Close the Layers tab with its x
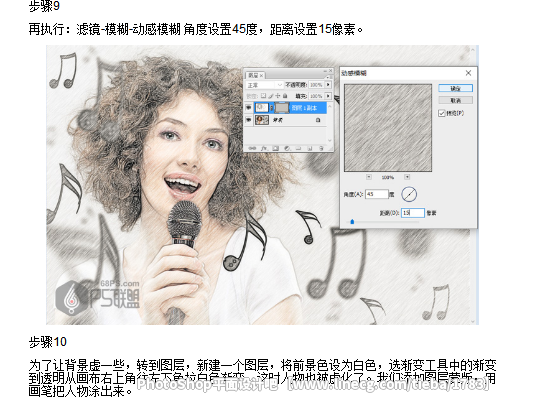545x403 pixels. [x=261, y=75]
